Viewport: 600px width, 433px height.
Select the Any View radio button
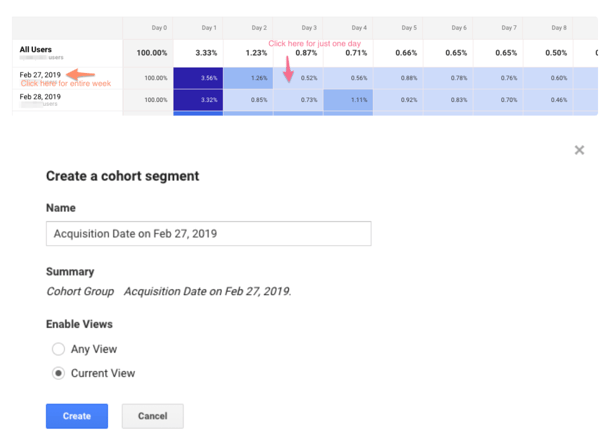(58, 349)
